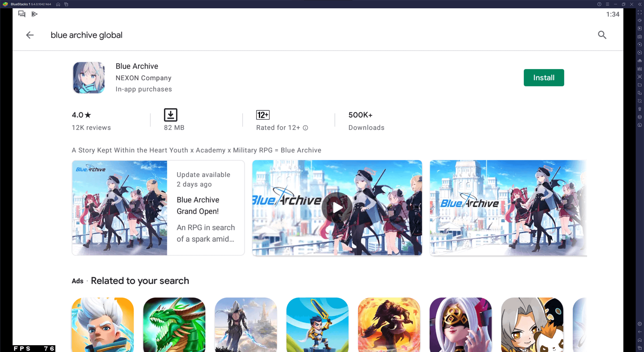
Task: Open the dark armored warrior ad app
Action: pos(246,325)
